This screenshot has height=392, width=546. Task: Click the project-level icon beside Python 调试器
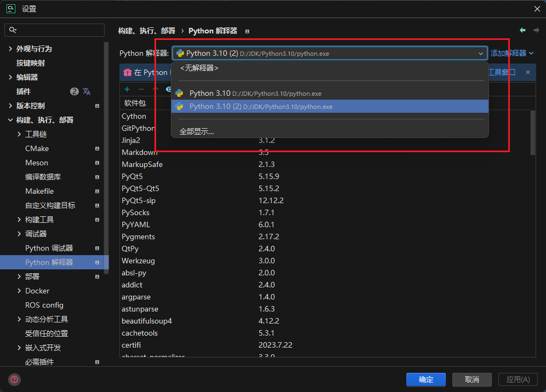click(x=97, y=248)
